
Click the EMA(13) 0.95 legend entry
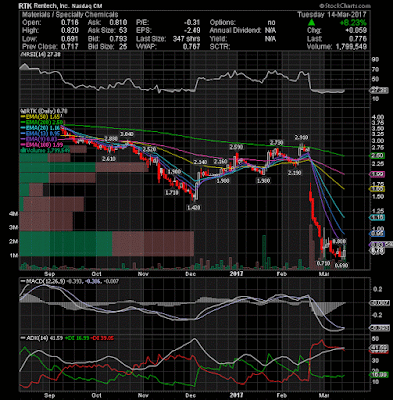[x=41, y=134]
